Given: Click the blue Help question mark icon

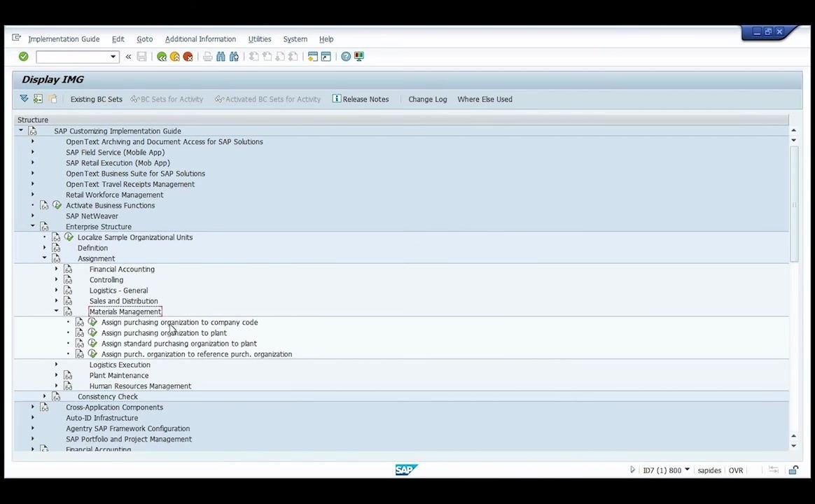Looking at the screenshot, I should point(346,57).
